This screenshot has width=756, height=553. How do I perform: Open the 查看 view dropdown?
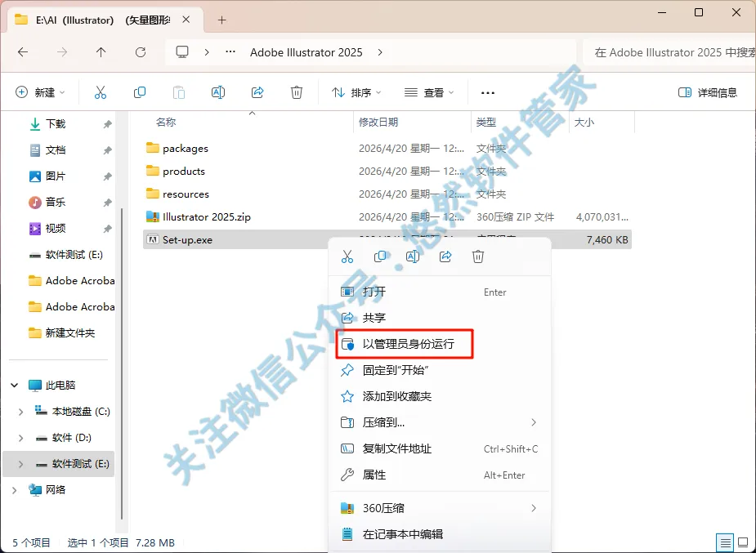(429, 92)
